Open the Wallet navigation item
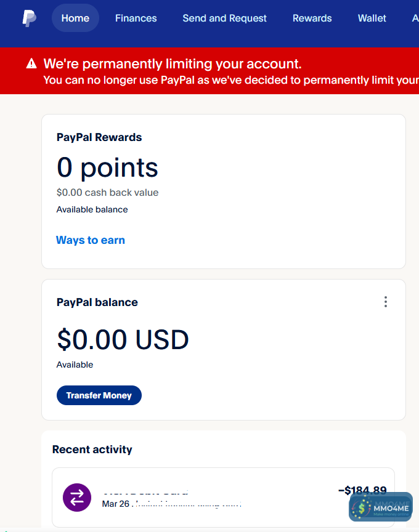 [x=372, y=18]
